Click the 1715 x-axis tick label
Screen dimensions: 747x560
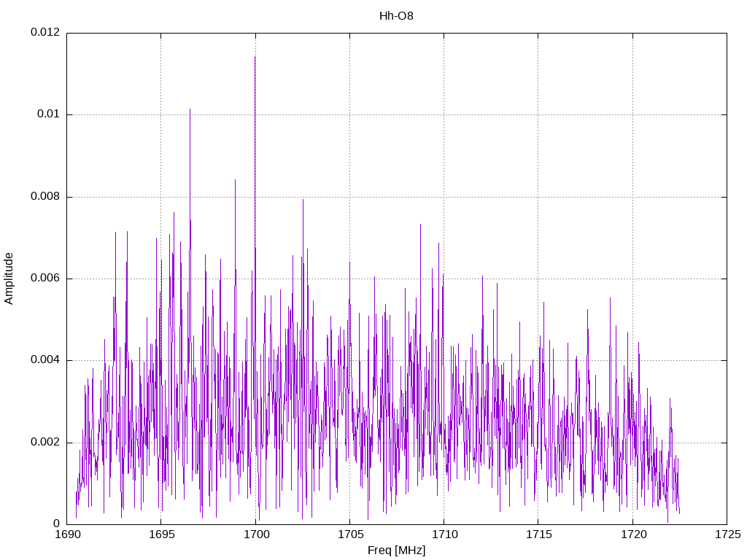tap(539, 534)
